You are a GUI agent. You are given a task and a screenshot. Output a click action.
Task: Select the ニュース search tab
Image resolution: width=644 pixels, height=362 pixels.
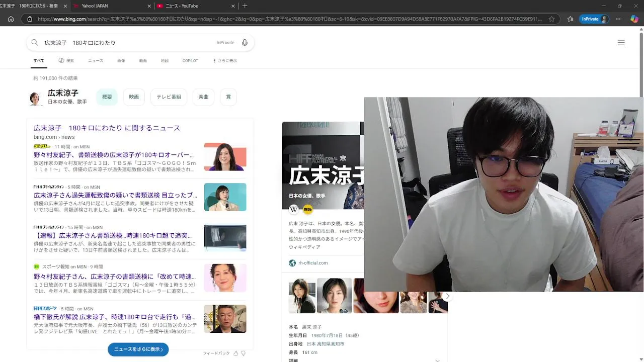click(96, 61)
